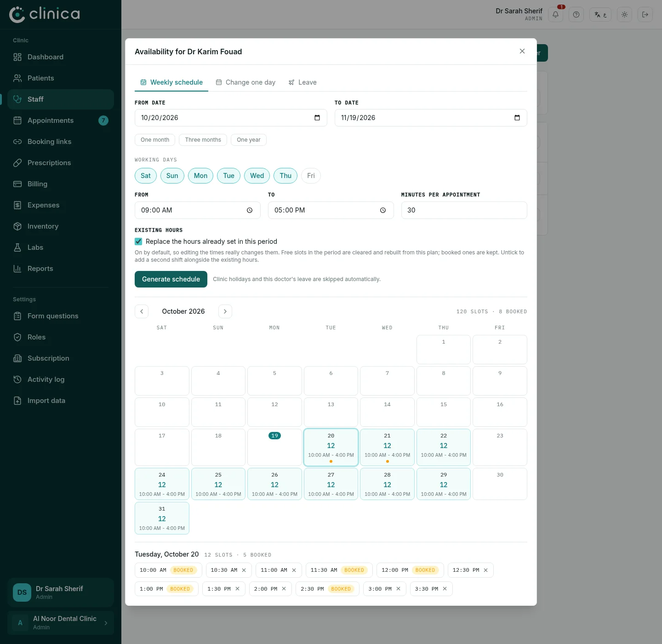Set range to Three months
Image resolution: width=662 pixels, height=644 pixels.
(203, 140)
